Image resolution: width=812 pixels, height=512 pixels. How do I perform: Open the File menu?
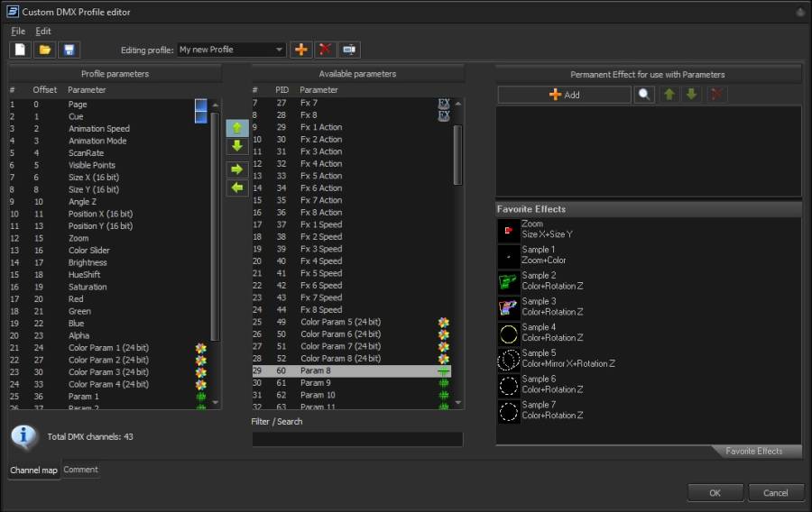17,32
